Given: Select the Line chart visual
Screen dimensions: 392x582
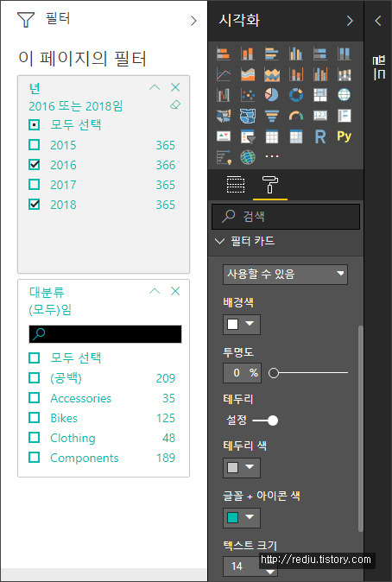Looking at the screenshot, I should [224, 74].
